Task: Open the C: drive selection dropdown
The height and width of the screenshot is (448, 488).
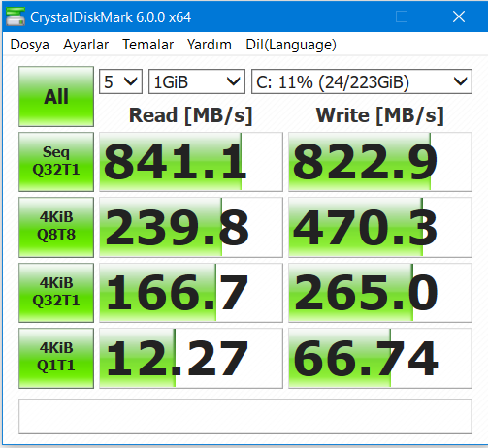Action: coord(362,81)
